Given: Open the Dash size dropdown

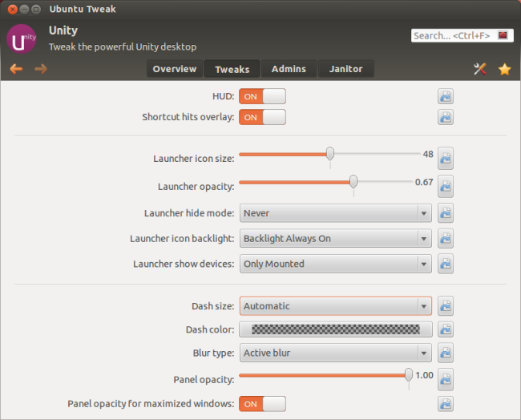Looking at the screenshot, I should (x=336, y=306).
